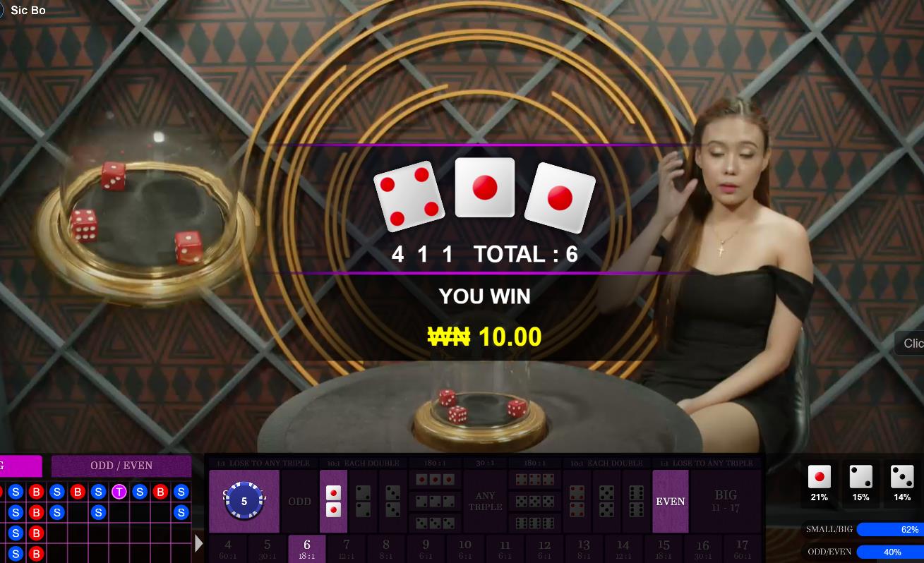Choose the double sixes bet

coord(636,501)
